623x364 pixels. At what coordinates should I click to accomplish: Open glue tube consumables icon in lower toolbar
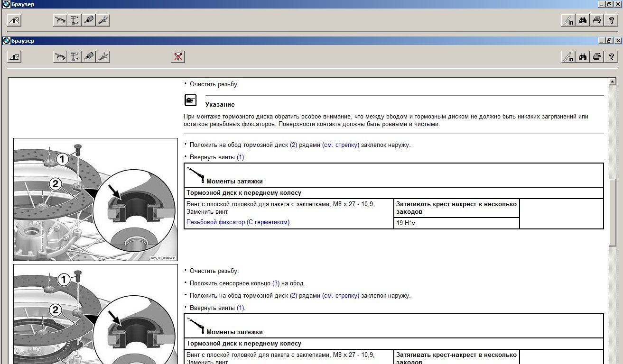pos(89,57)
